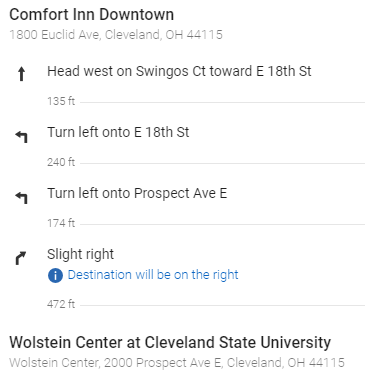The height and width of the screenshot is (374, 365).
Task: Click the 135 ft distance label
Action: coord(61,101)
